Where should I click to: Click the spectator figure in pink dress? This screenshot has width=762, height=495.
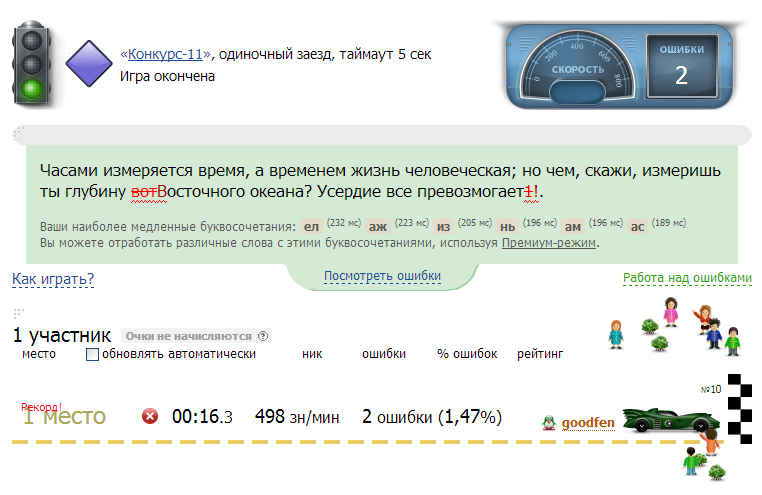click(671, 312)
